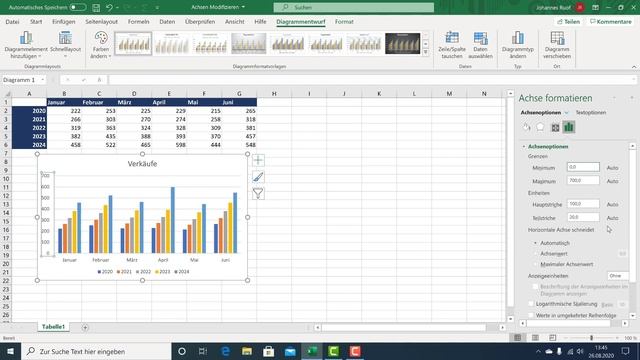Open Effects pentagon pane icon
Image resolution: width=640 pixels, height=360 pixels.
click(x=540, y=127)
